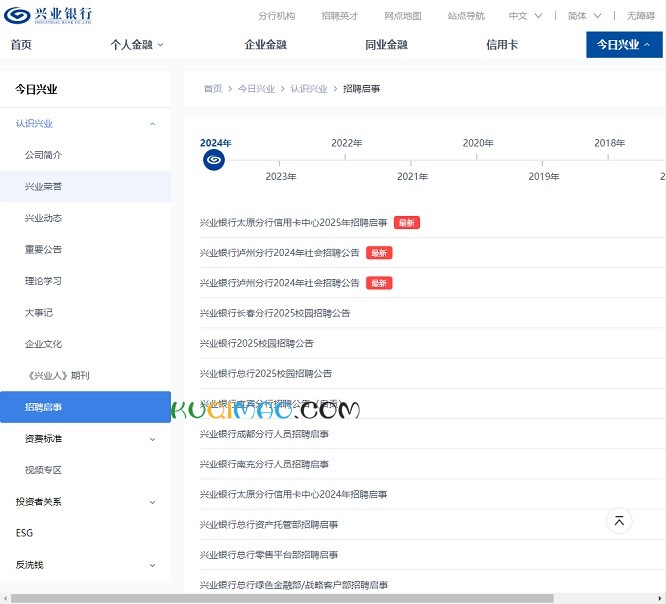
Task: Select 2020年 on the timeline
Action: 478,143
